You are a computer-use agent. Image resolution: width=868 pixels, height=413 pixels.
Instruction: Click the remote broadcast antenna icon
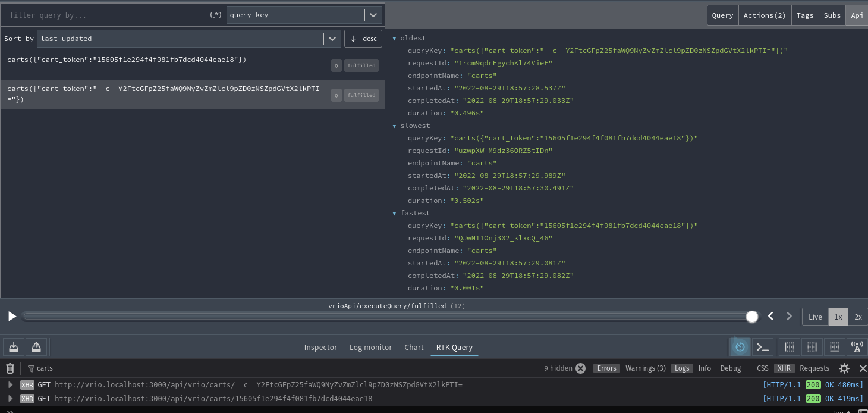(857, 347)
